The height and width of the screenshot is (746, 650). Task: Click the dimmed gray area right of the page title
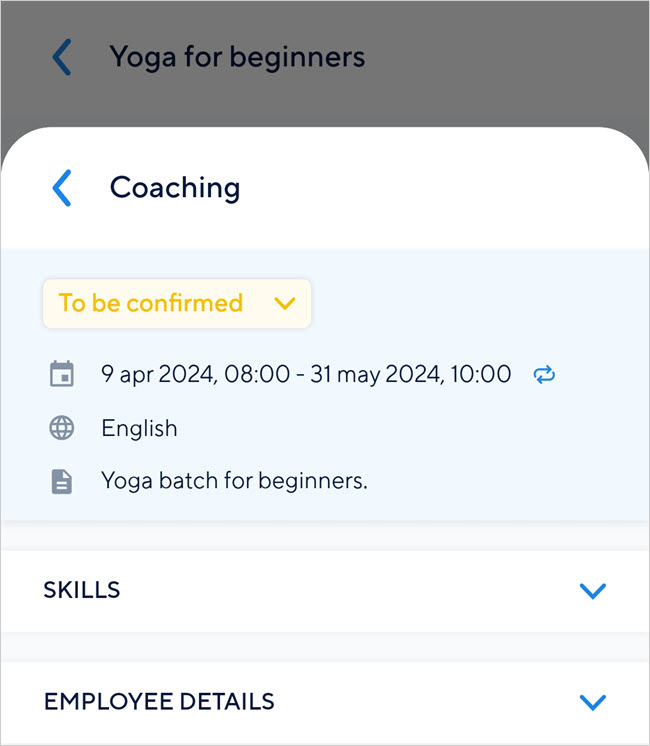500,57
